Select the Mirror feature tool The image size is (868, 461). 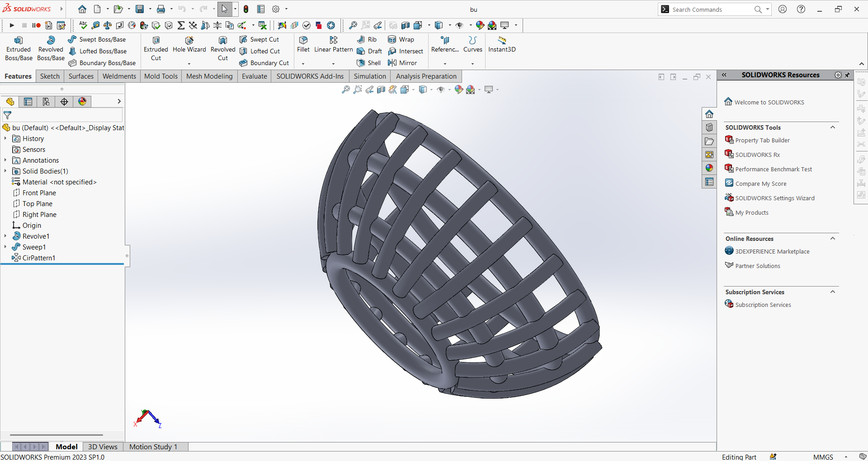click(402, 63)
